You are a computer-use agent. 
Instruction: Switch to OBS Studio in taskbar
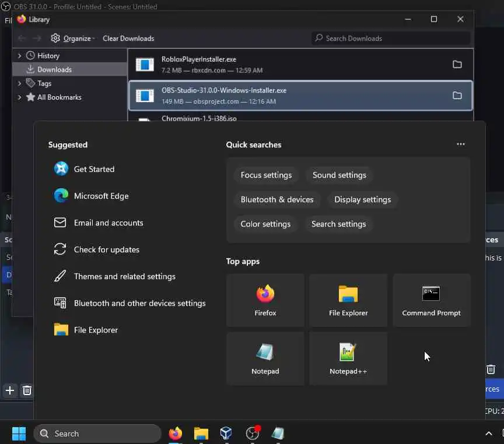tap(253, 434)
